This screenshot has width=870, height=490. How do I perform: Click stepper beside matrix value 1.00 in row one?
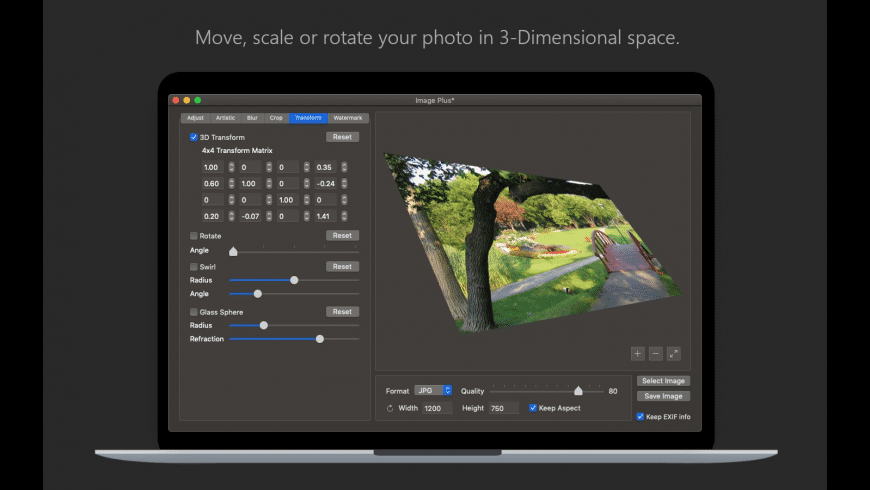tap(231, 167)
